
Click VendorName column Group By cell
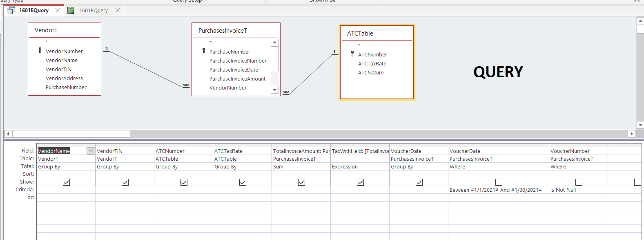66,166
